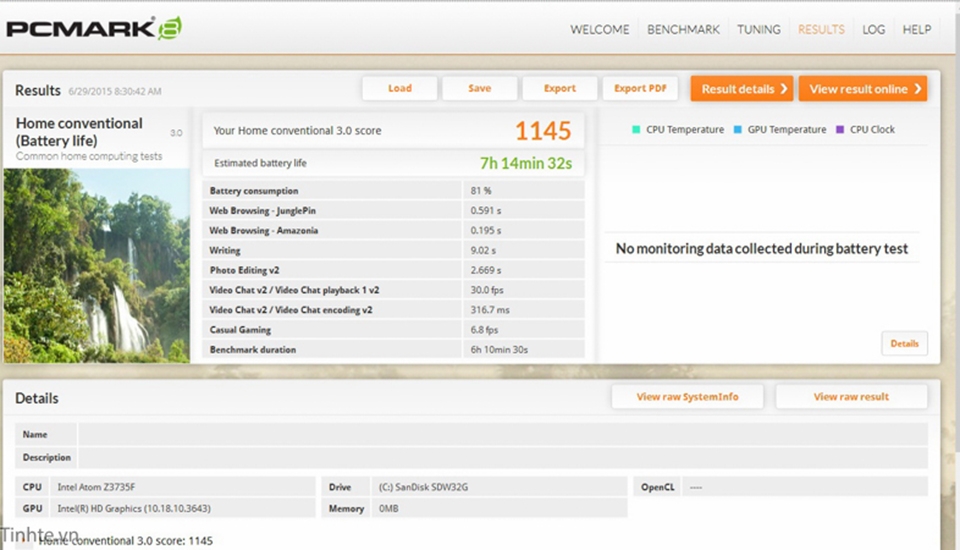Switch to the Benchmark tab
This screenshot has width=960, height=550.
(683, 29)
